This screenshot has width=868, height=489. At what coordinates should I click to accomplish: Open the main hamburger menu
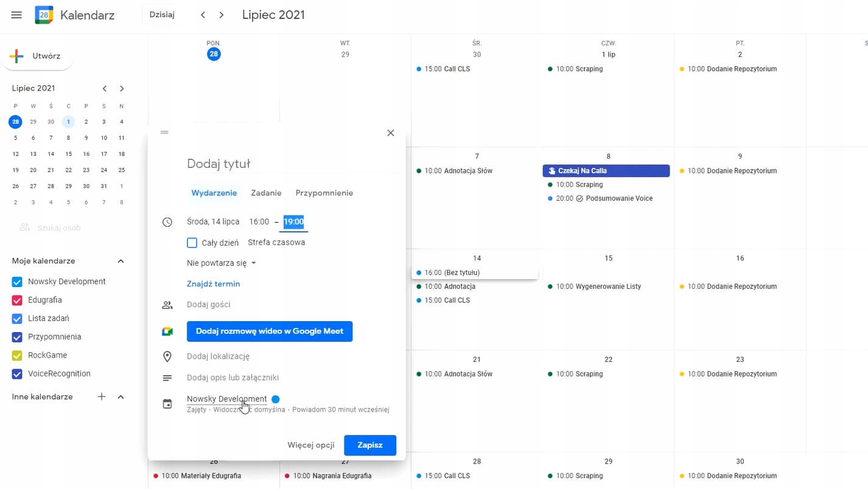pos(16,15)
